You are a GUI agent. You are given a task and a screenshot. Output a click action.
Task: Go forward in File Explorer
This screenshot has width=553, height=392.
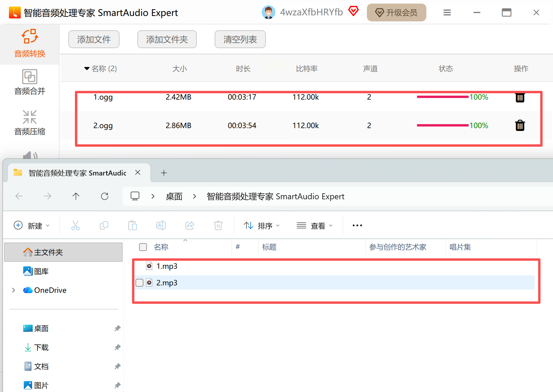[x=47, y=196]
